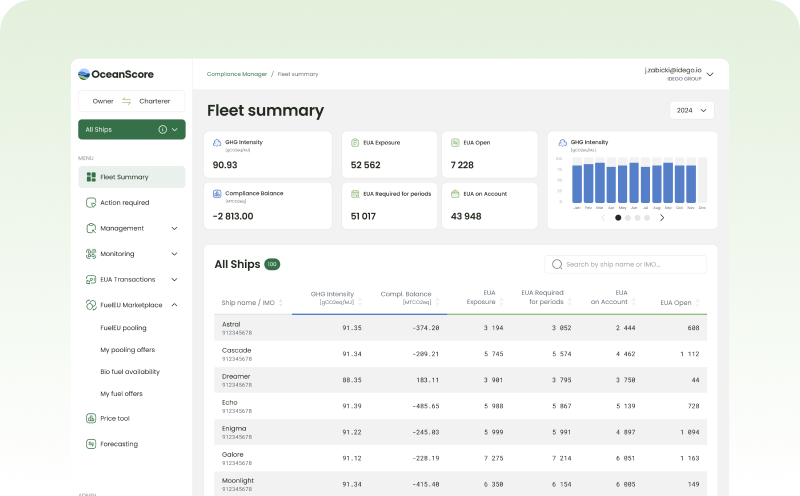Image resolution: width=800 pixels, height=496 pixels.
Task: Click the Compliance Manager breadcrumb link
Action: pos(236,74)
